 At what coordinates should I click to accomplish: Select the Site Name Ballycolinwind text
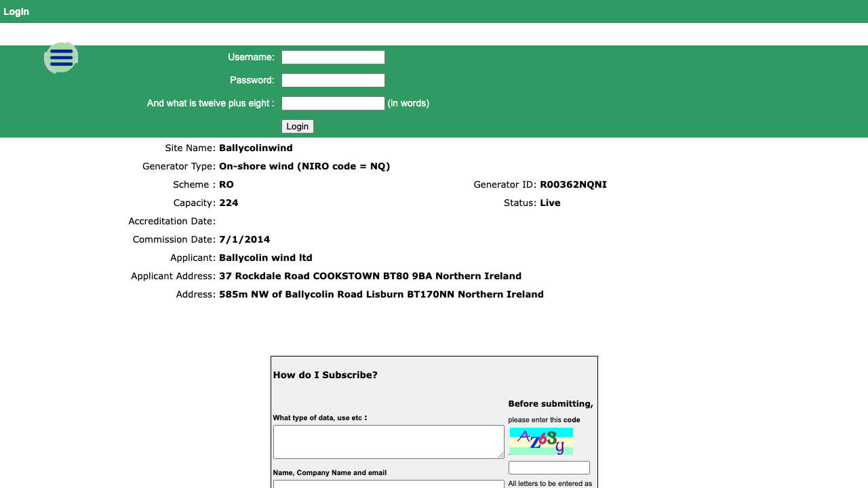tap(256, 148)
